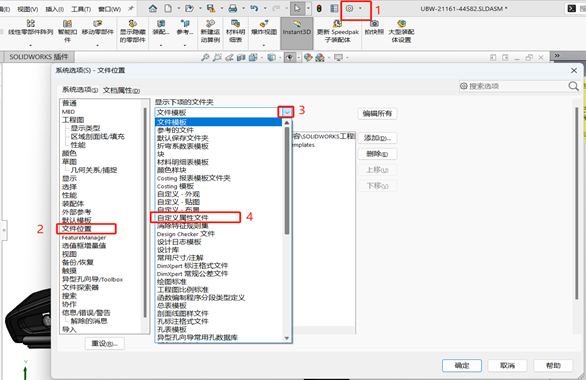Screen dimensions: 586x380
Task: Expand the dropdown arrow under 线性零部件阵列
Action: click(30, 45)
